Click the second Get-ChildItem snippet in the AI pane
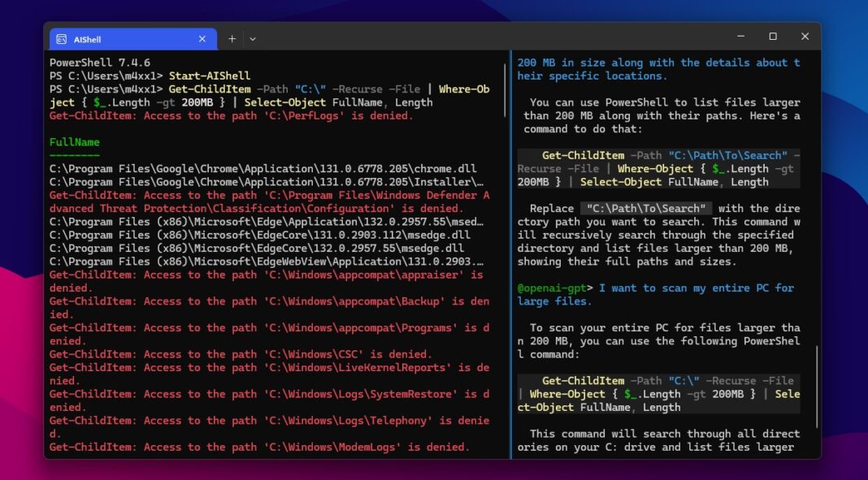Viewport: 868px width, 480px height. click(x=658, y=393)
